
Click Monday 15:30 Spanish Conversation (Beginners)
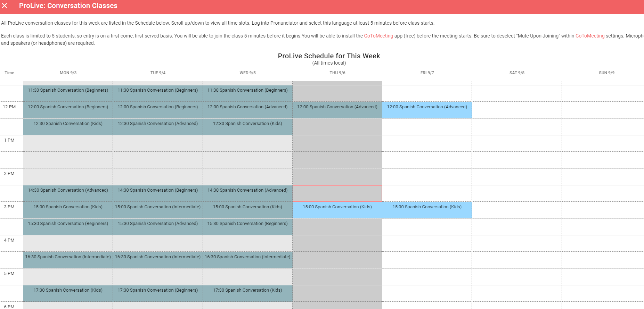(x=68, y=226)
